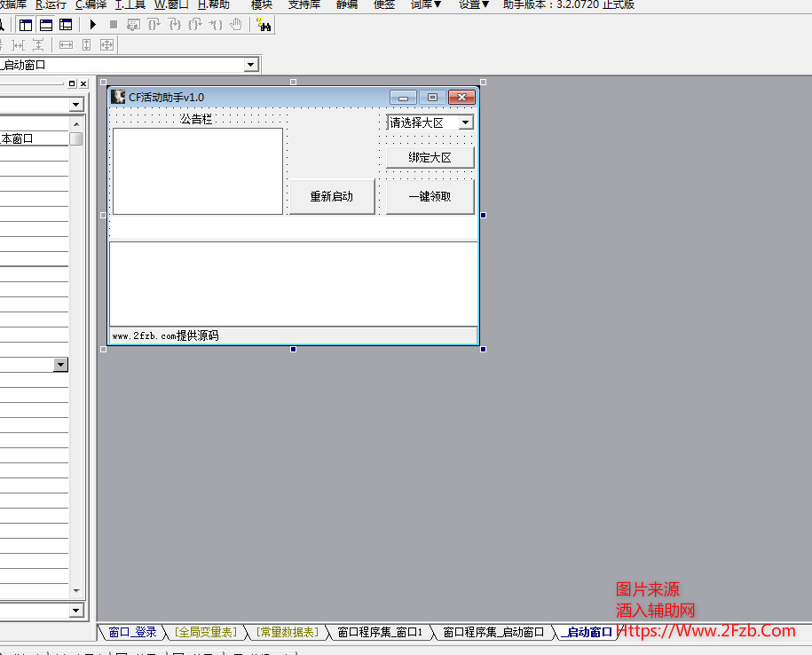The width and height of the screenshot is (812, 655).
Task: Click the property panel scrollbar down arrow
Action: (x=76, y=590)
